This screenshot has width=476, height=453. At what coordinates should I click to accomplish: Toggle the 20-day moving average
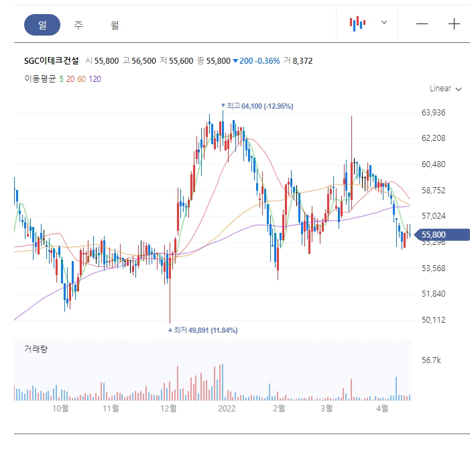(70, 79)
